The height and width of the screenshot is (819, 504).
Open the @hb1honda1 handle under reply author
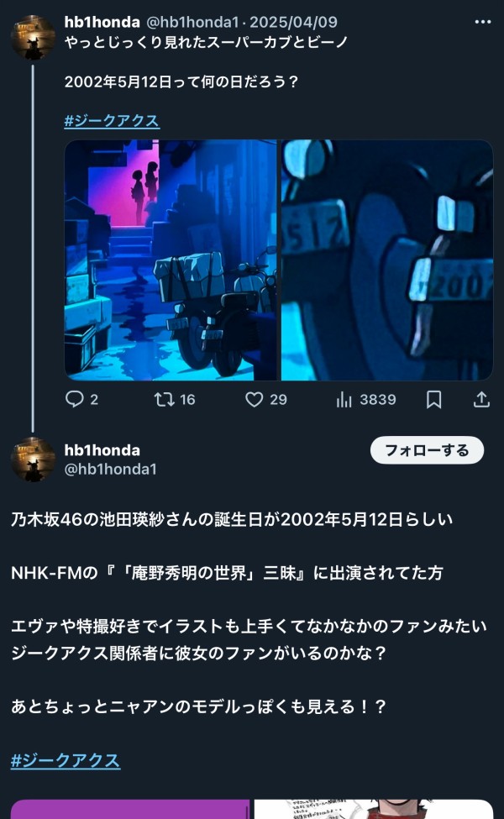tap(110, 469)
